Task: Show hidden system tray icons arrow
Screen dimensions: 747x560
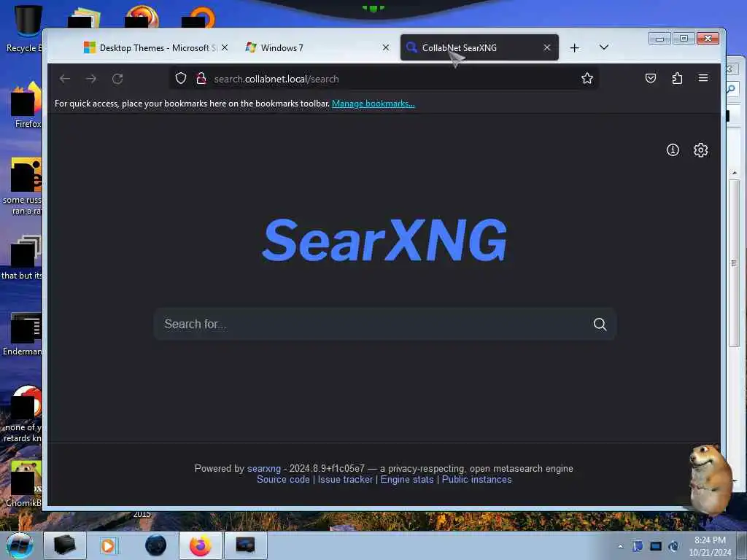Action: 620,547
